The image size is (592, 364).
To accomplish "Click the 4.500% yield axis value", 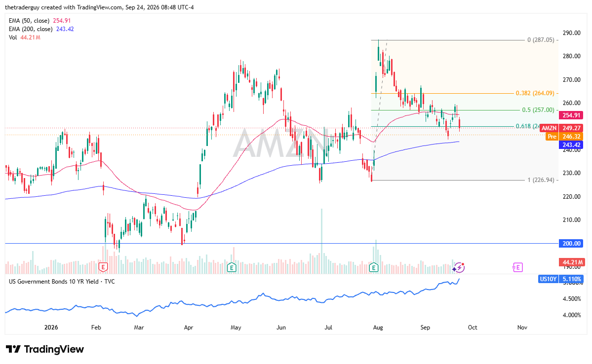I will pyautogui.click(x=572, y=299).
